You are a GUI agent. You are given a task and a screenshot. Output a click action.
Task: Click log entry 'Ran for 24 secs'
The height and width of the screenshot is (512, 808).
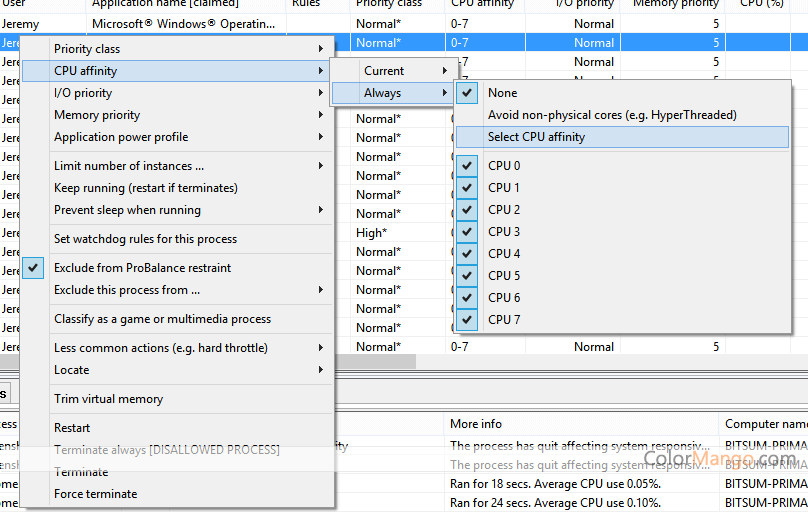[x=555, y=503]
